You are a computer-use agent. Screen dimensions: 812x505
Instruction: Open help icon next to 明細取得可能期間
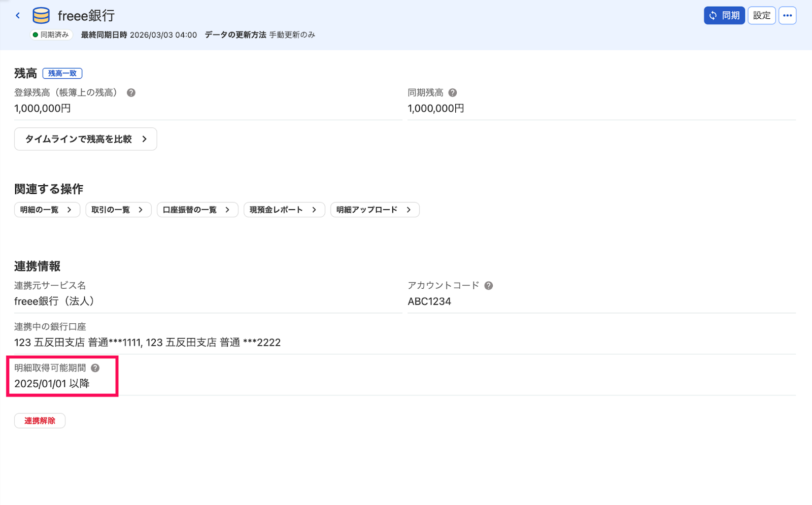[95, 368]
